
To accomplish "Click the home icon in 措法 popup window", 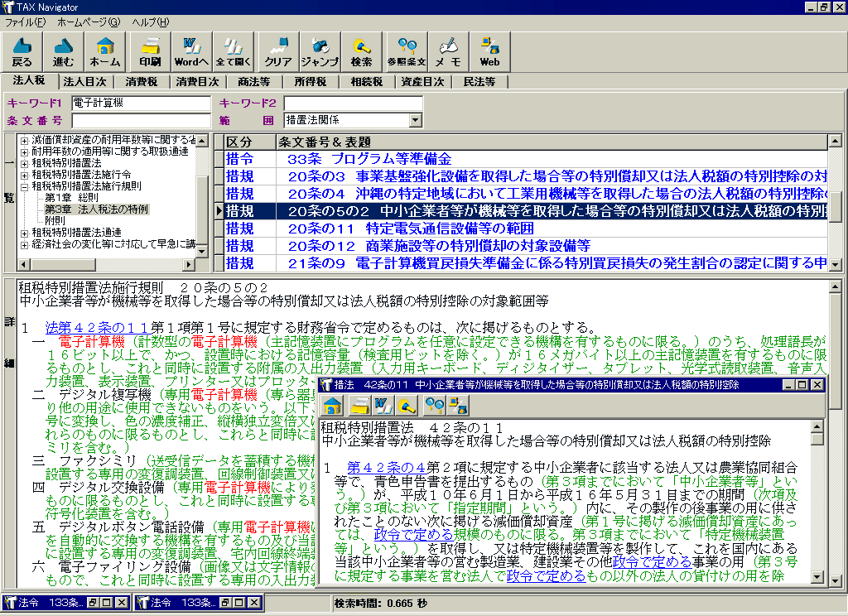I will (x=333, y=406).
